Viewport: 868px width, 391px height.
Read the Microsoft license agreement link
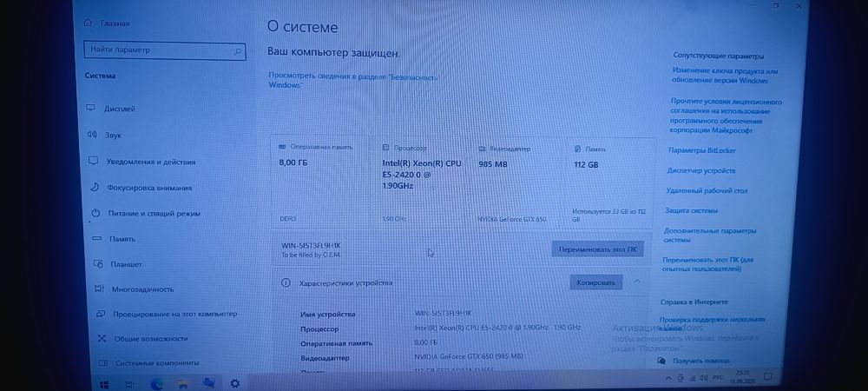(725, 116)
